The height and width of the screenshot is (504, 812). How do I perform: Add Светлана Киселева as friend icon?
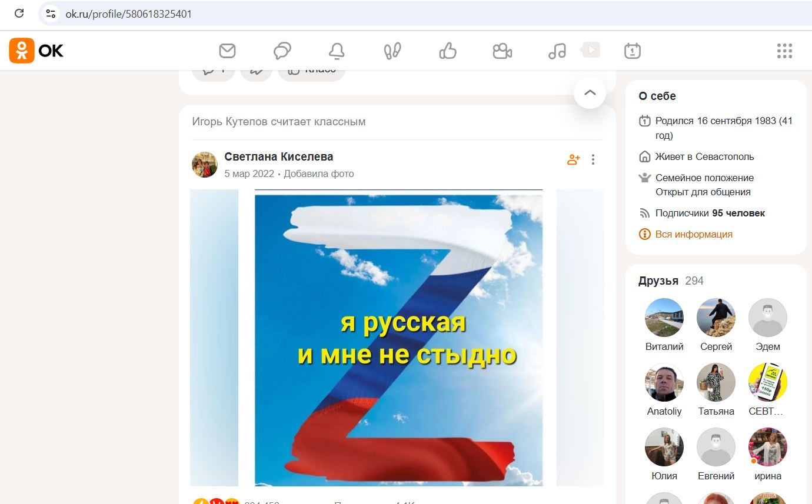click(573, 159)
